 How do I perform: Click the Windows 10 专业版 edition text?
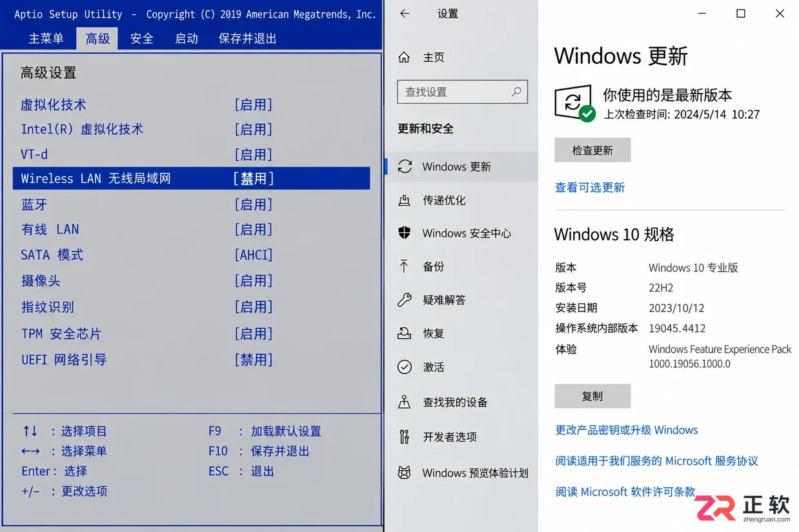point(693,268)
